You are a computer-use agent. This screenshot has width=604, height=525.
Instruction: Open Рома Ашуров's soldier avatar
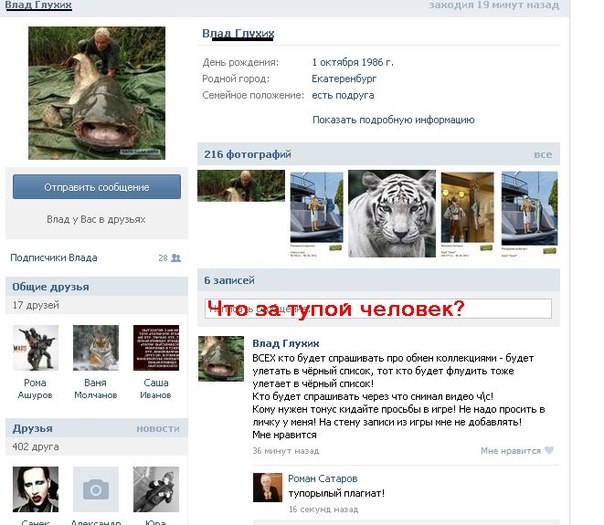click(35, 348)
